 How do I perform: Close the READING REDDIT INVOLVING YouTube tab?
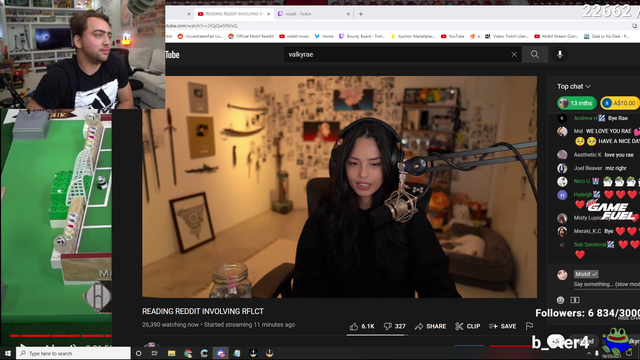coord(269,14)
